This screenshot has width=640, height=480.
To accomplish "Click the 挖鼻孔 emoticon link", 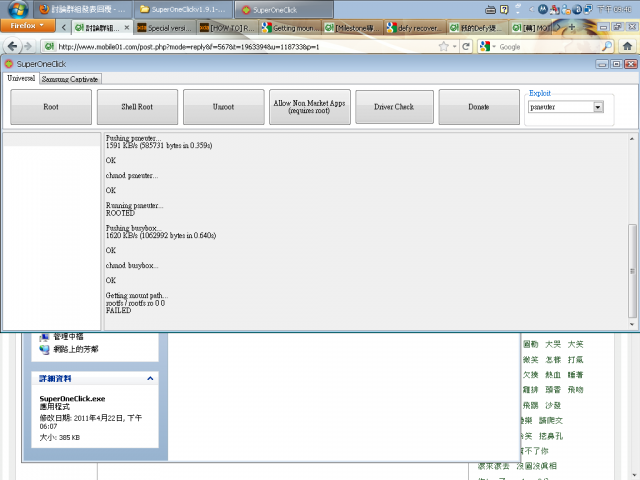I will pos(551,436).
